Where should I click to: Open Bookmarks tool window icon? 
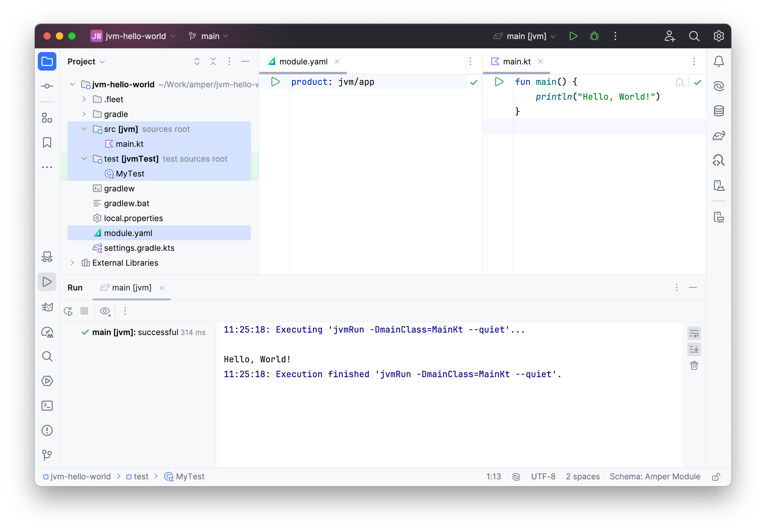[x=47, y=143]
